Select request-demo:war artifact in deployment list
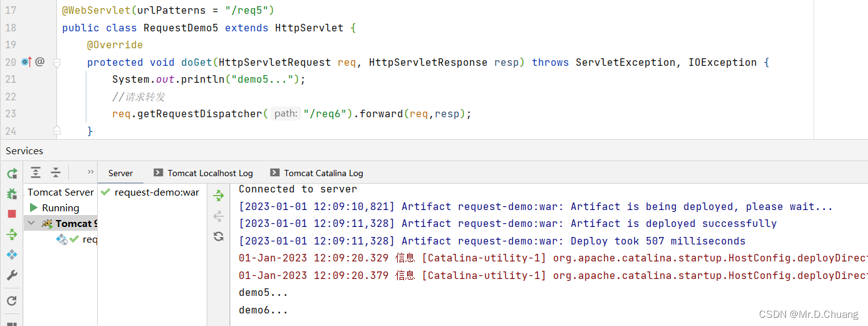 coord(157,192)
